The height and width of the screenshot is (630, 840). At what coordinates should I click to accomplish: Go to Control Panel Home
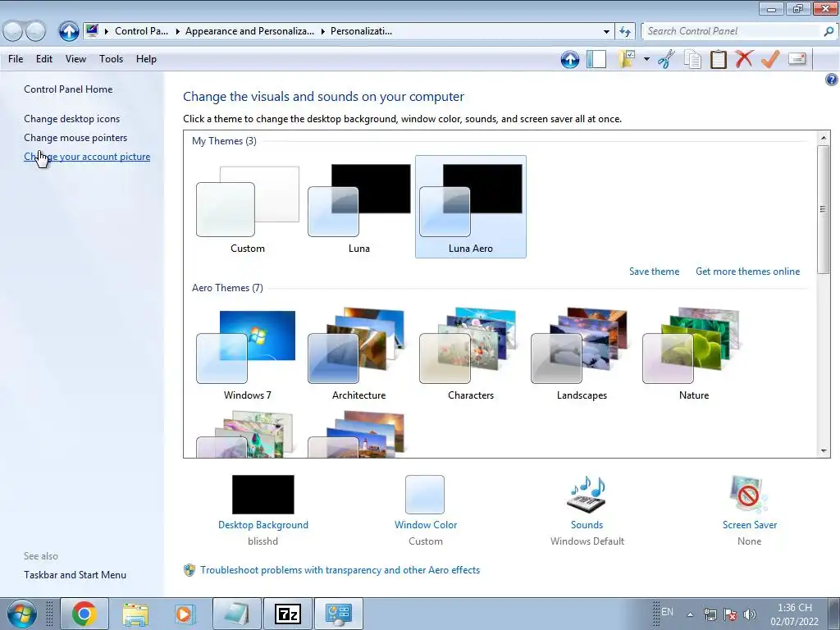(x=68, y=89)
